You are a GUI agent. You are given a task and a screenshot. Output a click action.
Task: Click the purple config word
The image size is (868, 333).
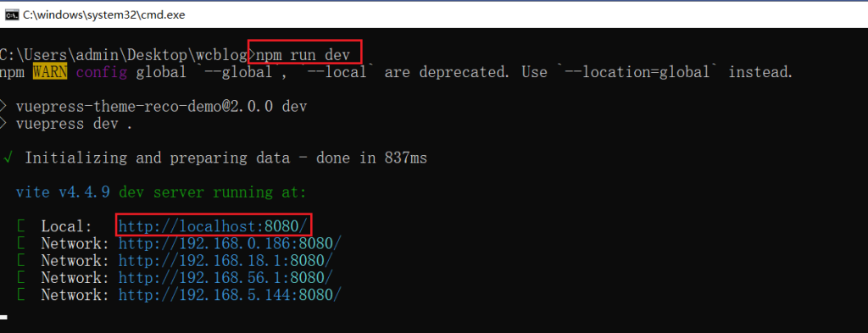tap(102, 72)
